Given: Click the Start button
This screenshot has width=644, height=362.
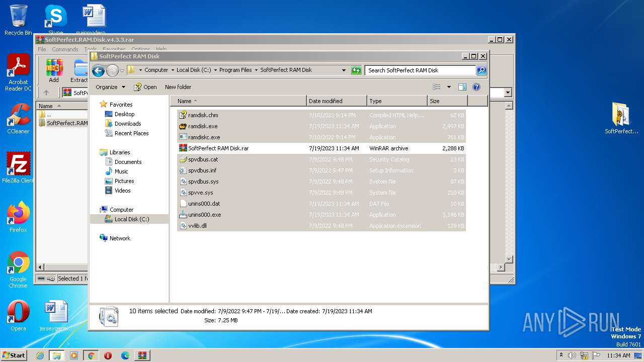Looking at the screenshot, I should pos(14,355).
